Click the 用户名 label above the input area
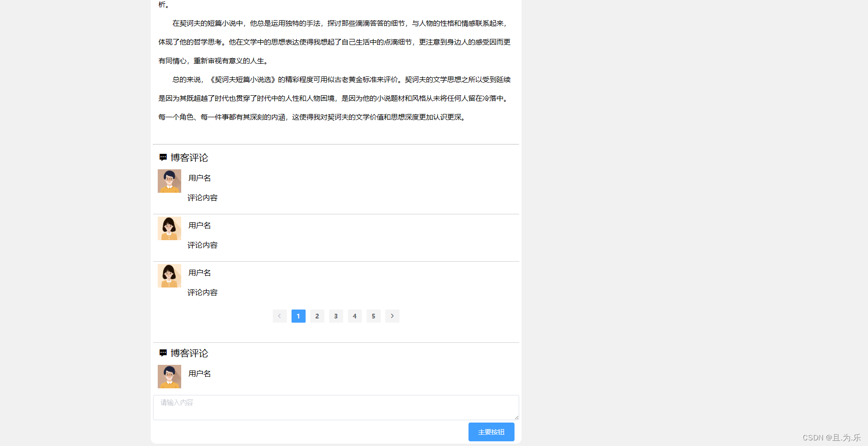The width and height of the screenshot is (868, 446). tap(199, 373)
